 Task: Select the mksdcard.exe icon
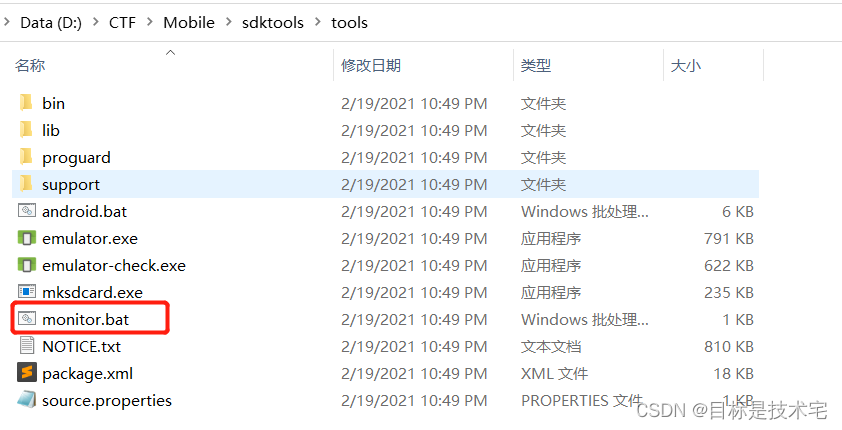pos(27,292)
